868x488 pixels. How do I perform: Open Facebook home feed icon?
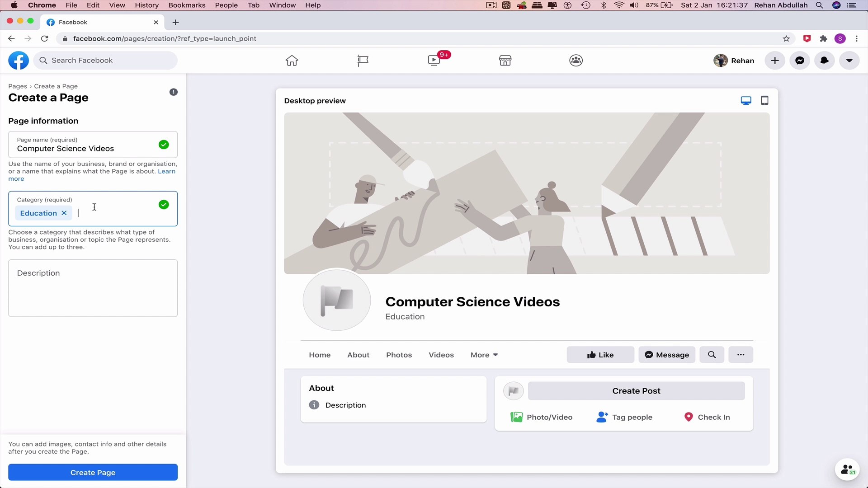click(292, 60)
